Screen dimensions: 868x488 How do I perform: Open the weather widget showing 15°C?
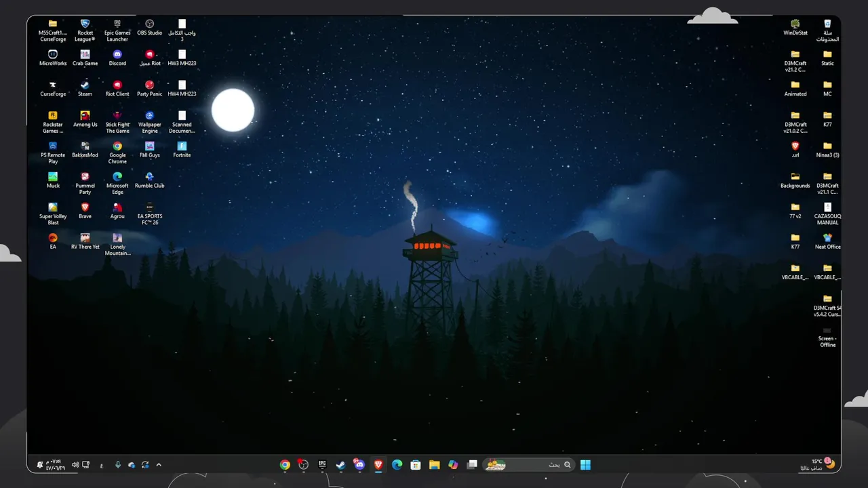817,465
